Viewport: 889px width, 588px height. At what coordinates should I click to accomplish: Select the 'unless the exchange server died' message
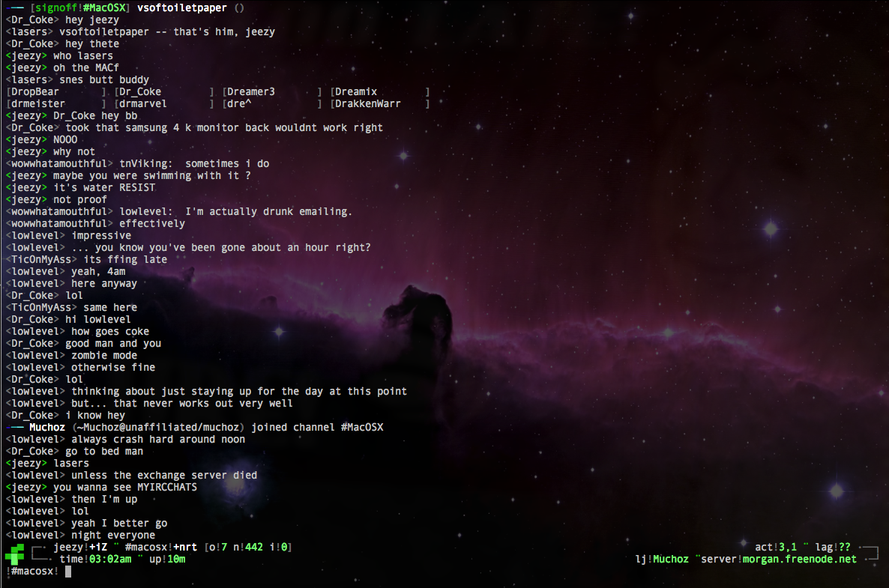[164, 476]
